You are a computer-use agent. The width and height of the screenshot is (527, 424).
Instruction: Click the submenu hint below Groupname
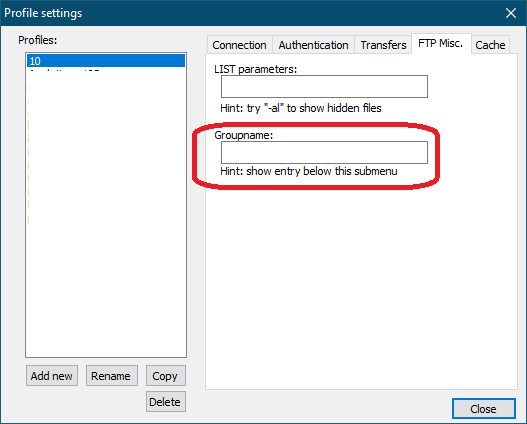click(309, 171)
